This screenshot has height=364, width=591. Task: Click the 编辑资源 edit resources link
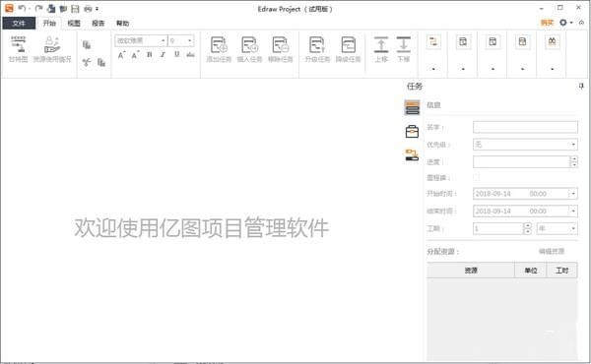552,251
